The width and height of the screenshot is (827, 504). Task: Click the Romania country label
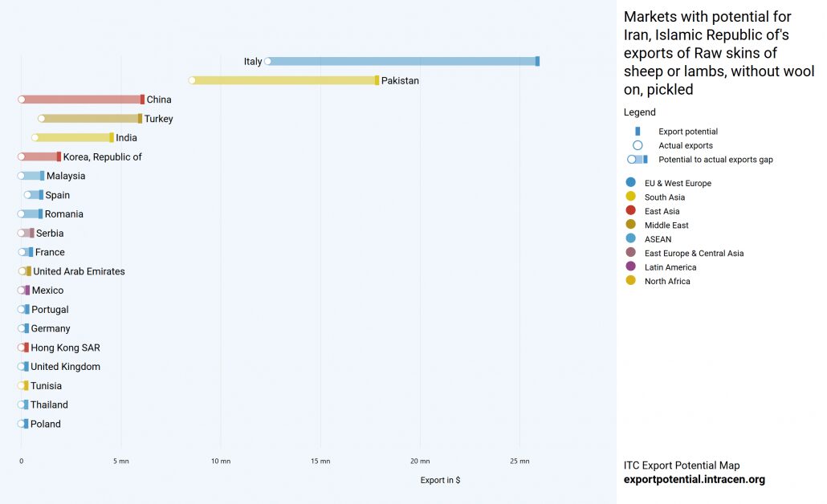(x=63, y=214)
